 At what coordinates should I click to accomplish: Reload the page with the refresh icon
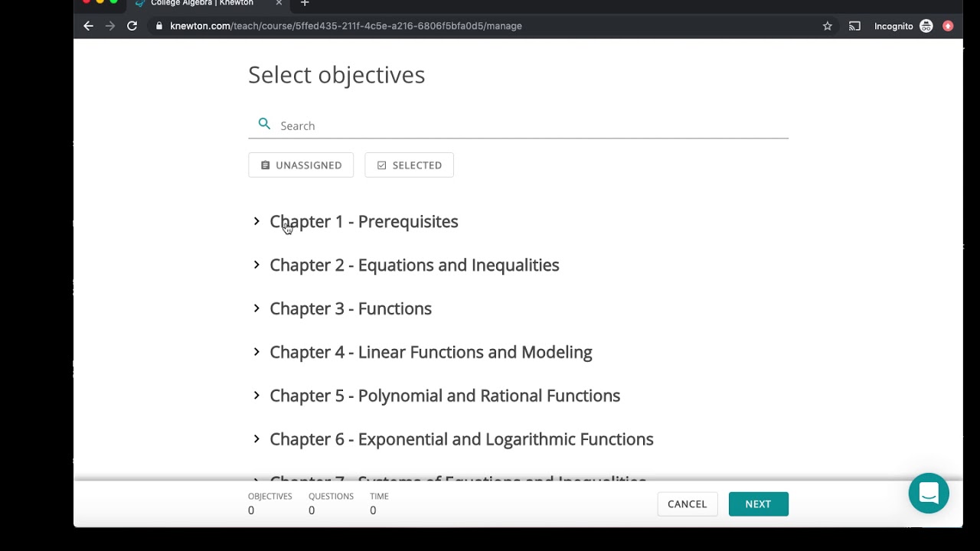132,26
